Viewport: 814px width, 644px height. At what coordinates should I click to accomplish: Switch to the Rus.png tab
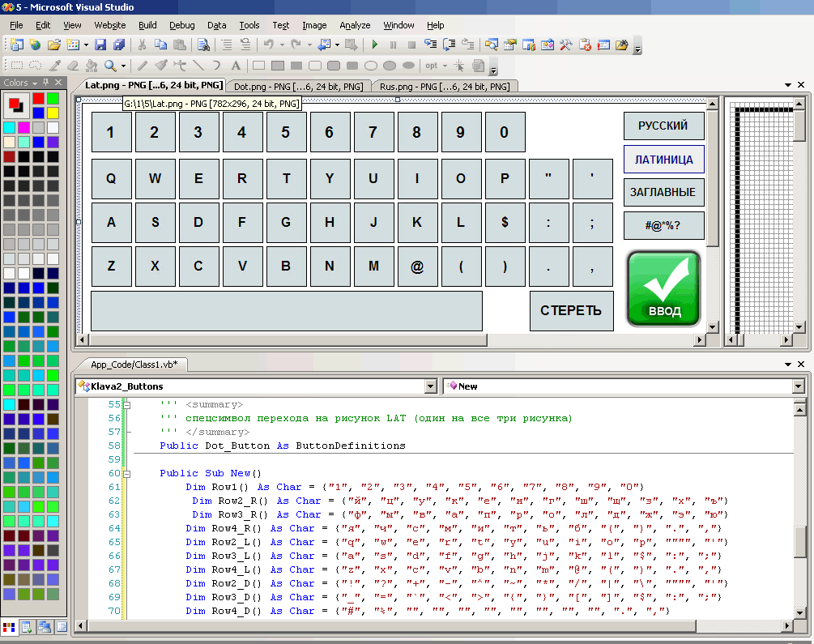click(x=444, y=86)
